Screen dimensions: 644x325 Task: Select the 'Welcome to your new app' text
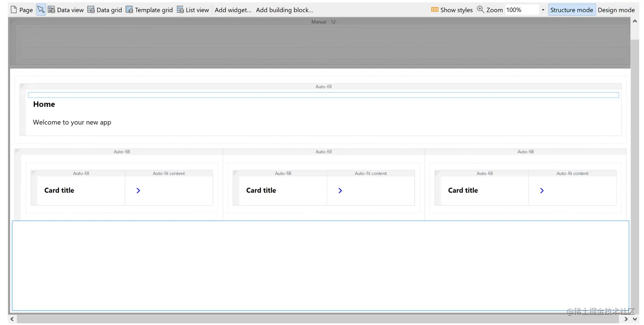(x=72, y=122)
